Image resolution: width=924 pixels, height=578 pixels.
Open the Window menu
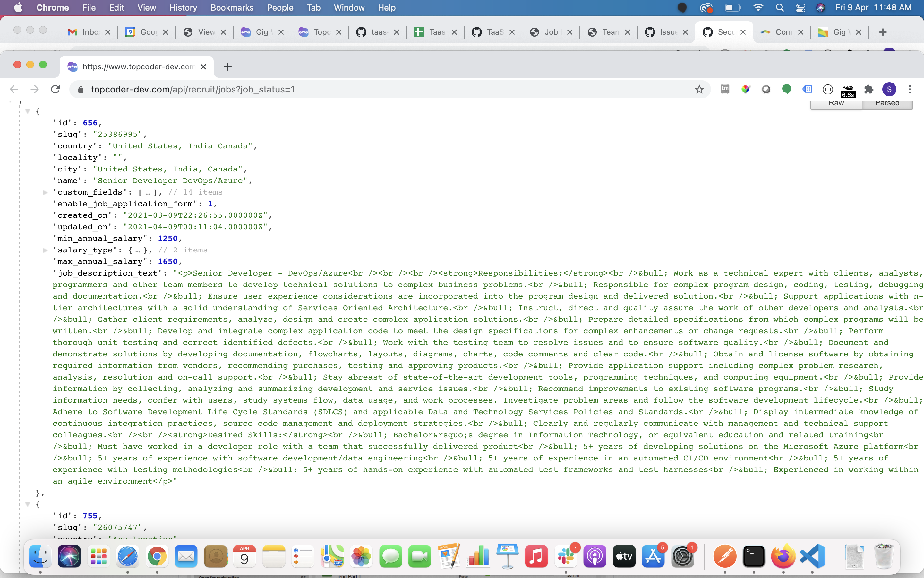[349, 8]
